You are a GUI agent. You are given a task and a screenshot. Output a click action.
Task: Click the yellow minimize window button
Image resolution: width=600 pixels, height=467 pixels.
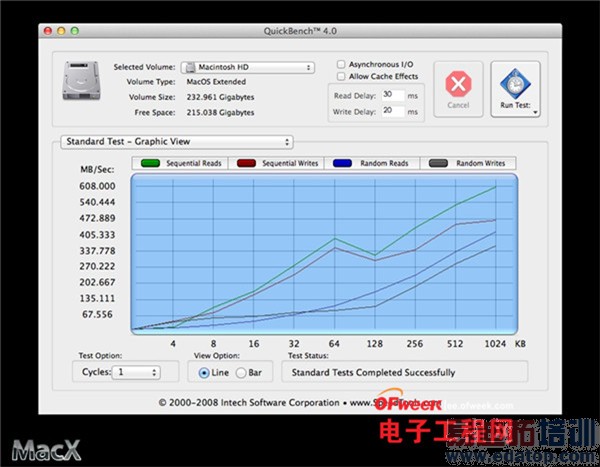(x=61, y=31)
